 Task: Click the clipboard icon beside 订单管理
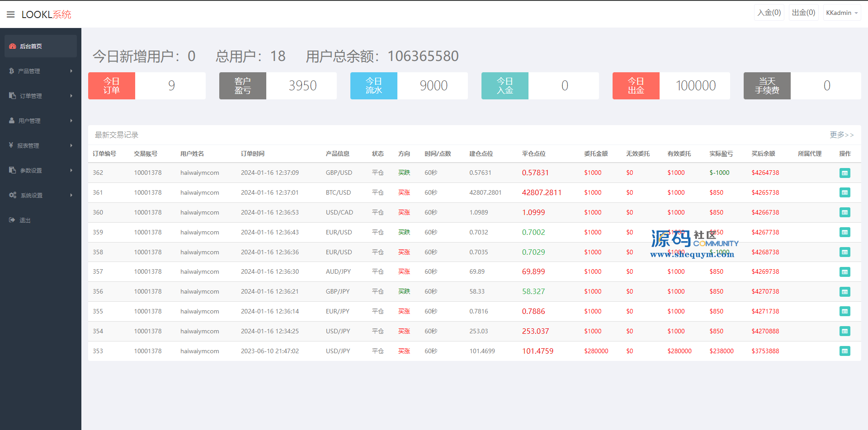[x=12, y=96]
